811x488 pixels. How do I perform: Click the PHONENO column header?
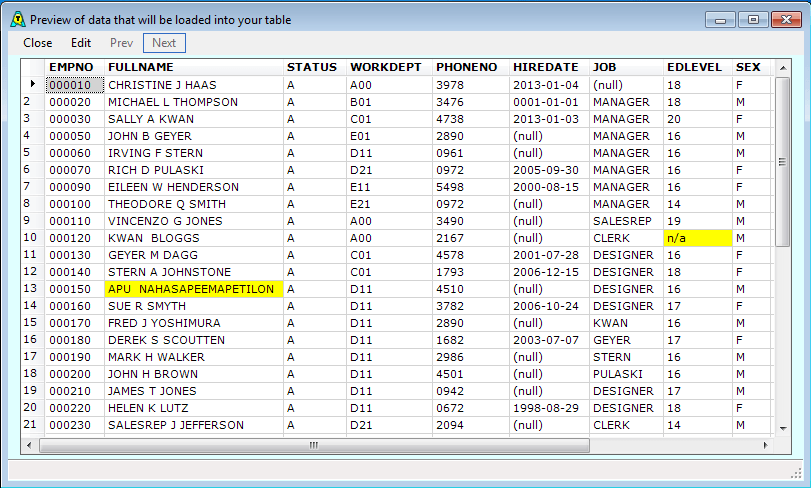click(x=471, y=67)
